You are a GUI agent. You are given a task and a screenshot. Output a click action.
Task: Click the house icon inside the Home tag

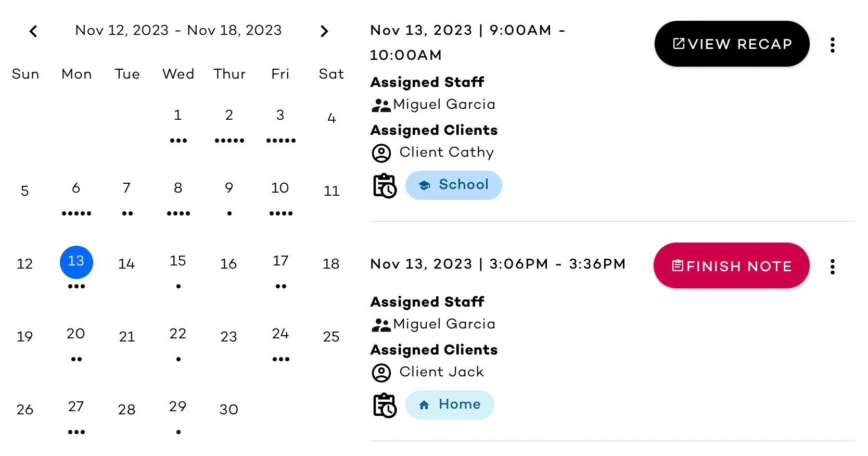click(424, 404)
